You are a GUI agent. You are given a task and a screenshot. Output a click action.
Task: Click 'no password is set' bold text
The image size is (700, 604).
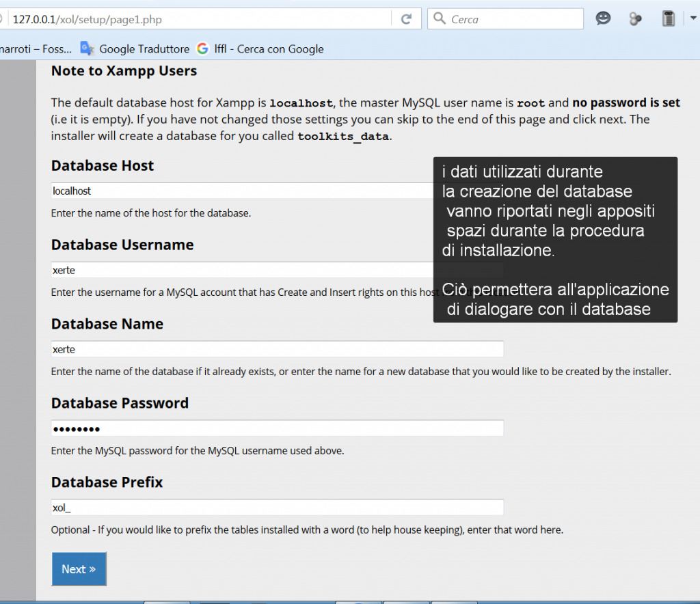click(626, 102)
